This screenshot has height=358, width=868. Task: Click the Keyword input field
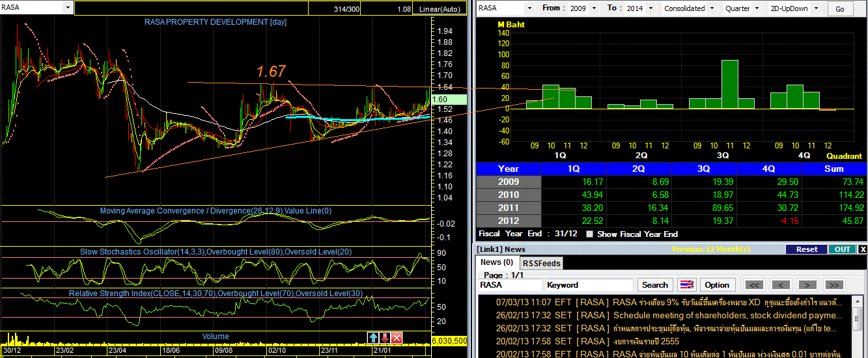point(589,284)
